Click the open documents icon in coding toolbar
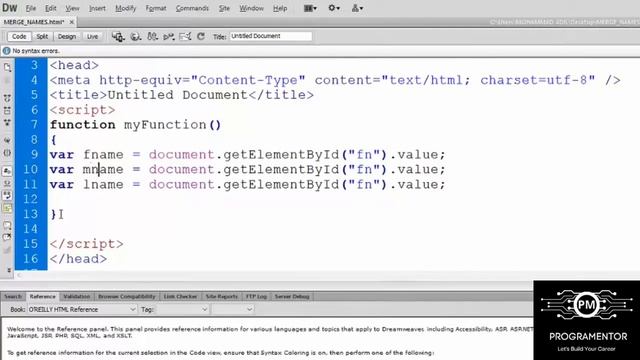 [x=7, y=67]
